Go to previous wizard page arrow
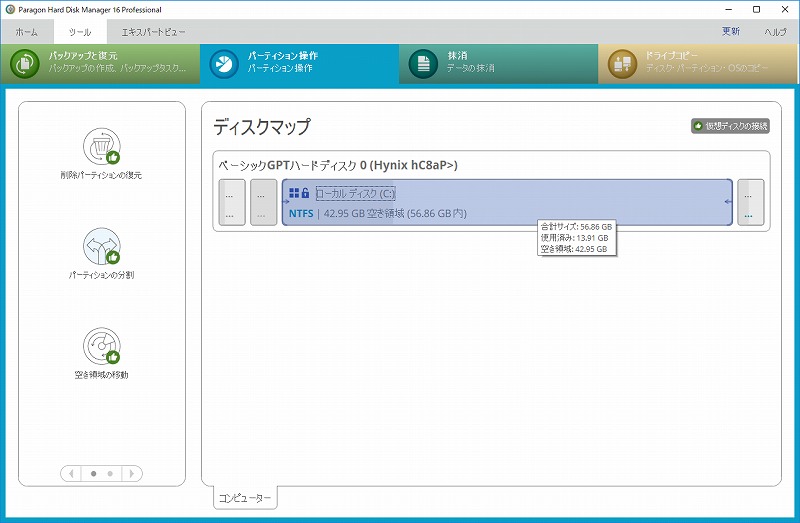 click(71, 474)
